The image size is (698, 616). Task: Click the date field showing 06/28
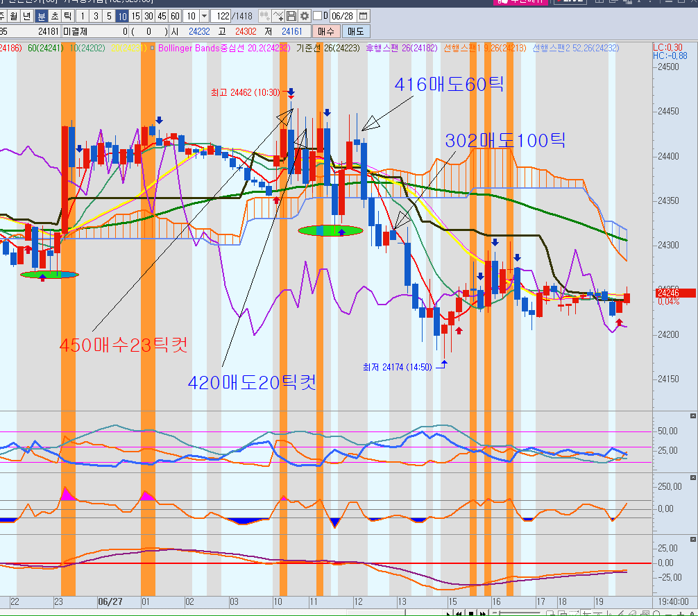[x=342, y=16]
